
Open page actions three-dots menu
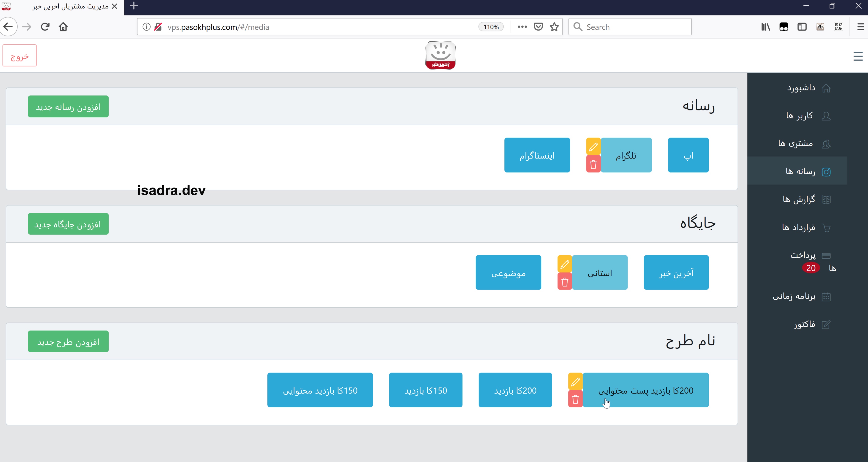click(x=522, y=27)
